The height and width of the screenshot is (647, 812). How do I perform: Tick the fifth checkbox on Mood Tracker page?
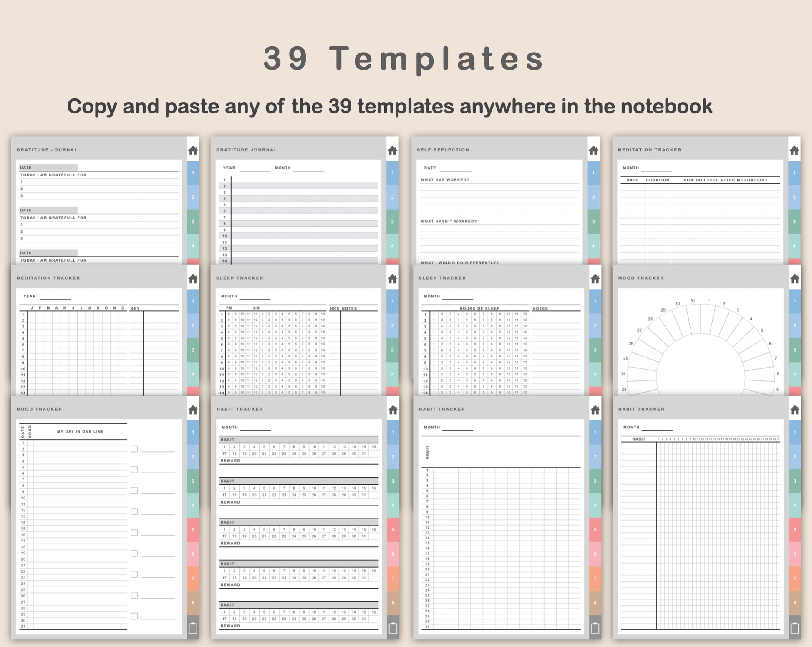(x=134, y=533)
